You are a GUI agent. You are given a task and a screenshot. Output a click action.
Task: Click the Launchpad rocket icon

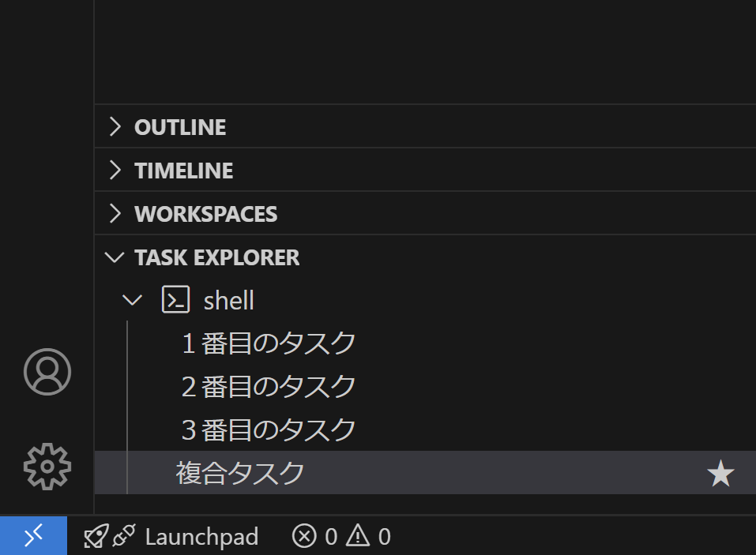(x=96, y=536)
